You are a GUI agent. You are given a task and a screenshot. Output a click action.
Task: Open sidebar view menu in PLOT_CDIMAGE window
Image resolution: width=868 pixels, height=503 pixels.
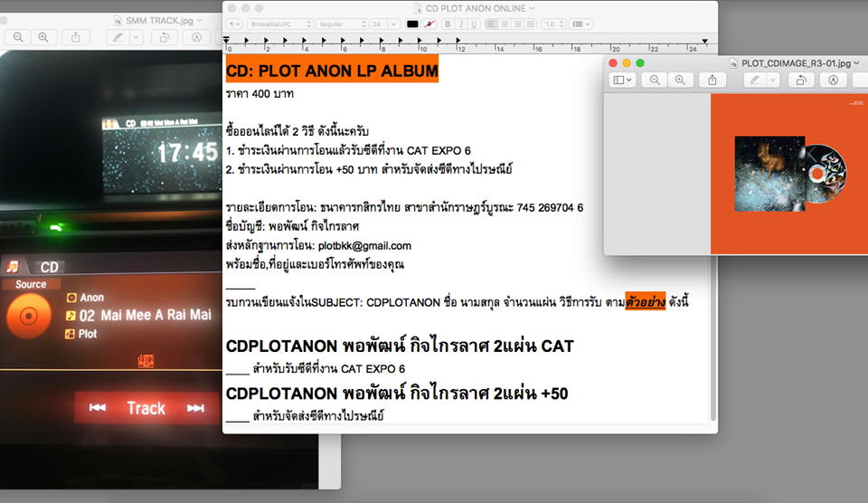pyautogui.click(x=622, y=80)
